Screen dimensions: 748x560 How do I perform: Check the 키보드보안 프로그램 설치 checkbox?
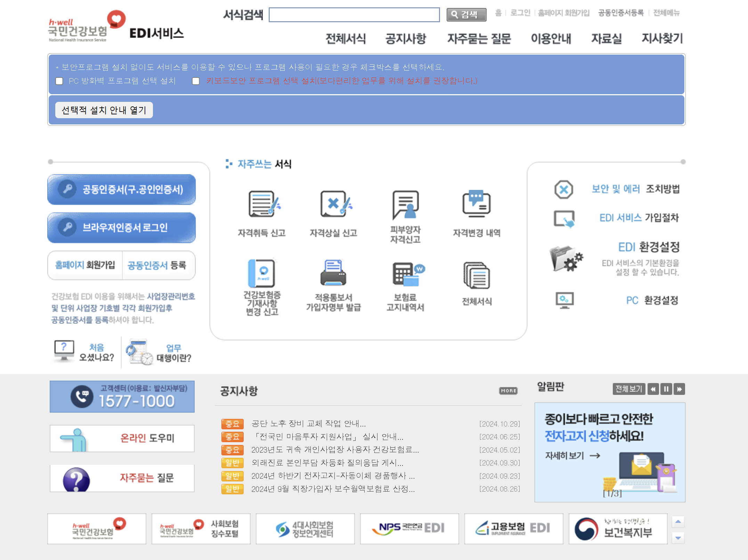196,81
